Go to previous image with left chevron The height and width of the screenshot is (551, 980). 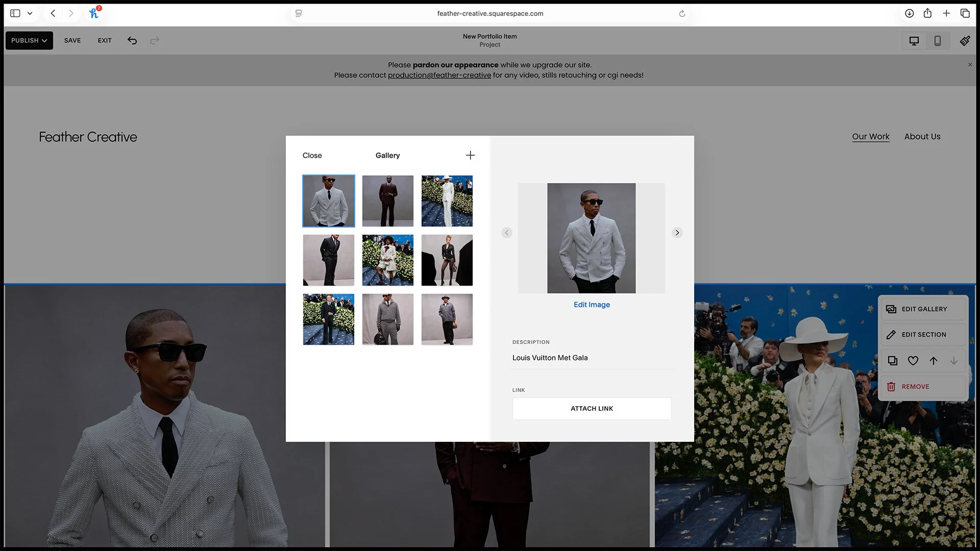[506, 233]
